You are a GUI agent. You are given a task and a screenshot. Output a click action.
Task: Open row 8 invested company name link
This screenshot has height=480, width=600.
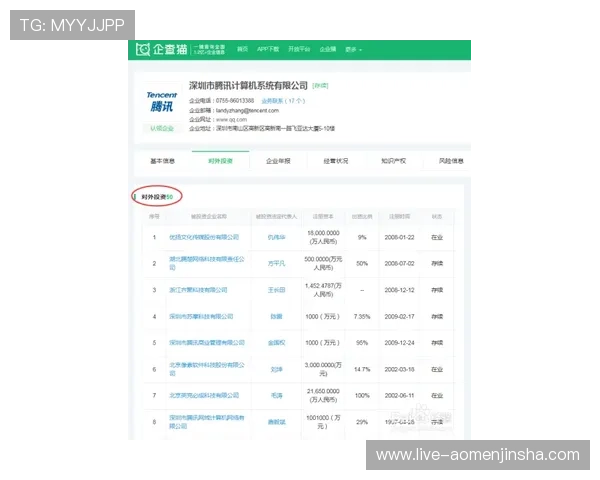pos(207,422)
